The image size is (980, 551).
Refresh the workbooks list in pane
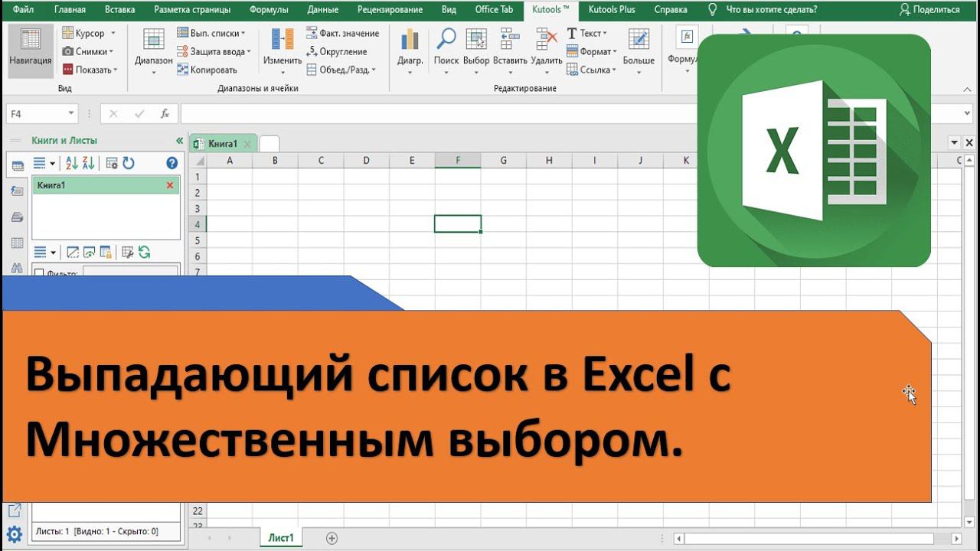[x=129, y=163]
